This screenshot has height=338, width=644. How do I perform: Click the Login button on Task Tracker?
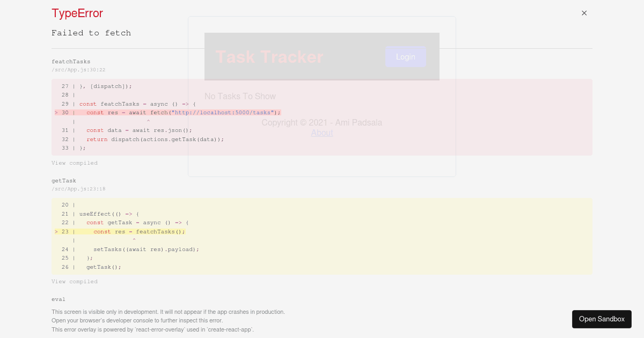click(x=406, y=57)
